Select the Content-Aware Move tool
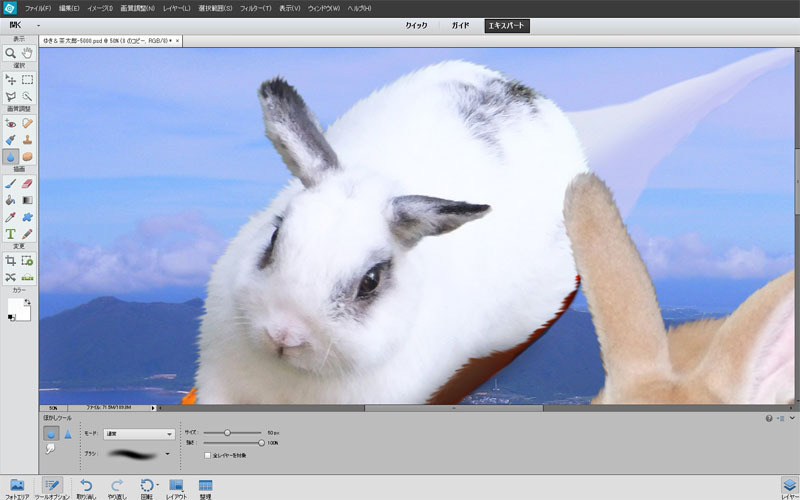The height and width of the screenshot is (500, 800). [x=10, y=277]
